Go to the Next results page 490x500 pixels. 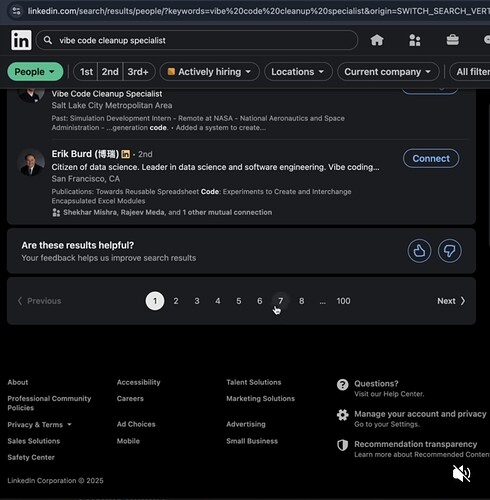(451, 301)
